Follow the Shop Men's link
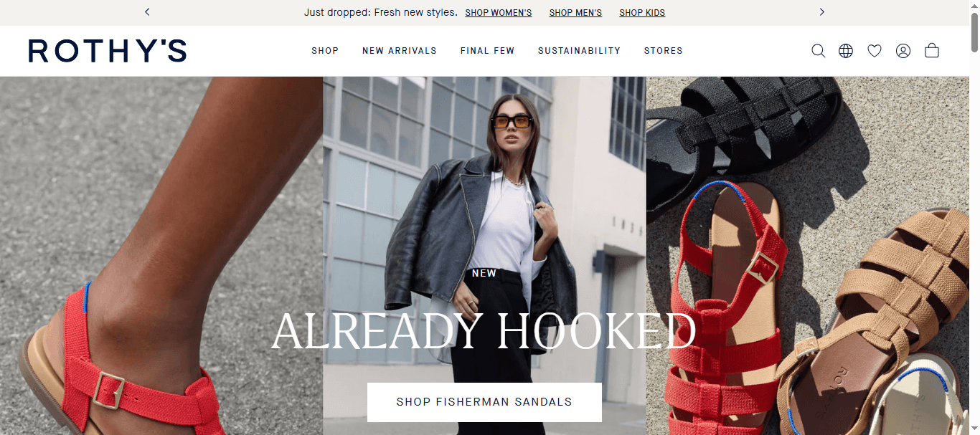This screenshot has width=980, height=435. click(575, 13)
